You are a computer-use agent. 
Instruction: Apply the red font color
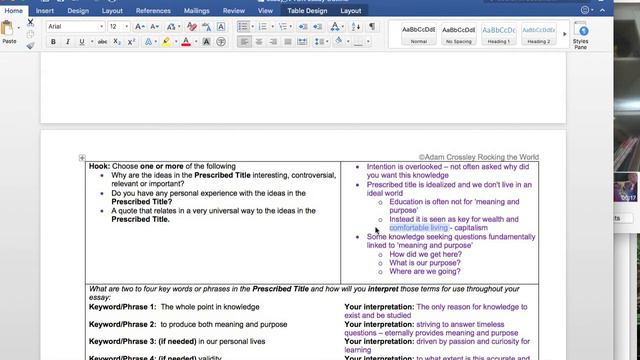pyautogui.click(x=186, y=42)
